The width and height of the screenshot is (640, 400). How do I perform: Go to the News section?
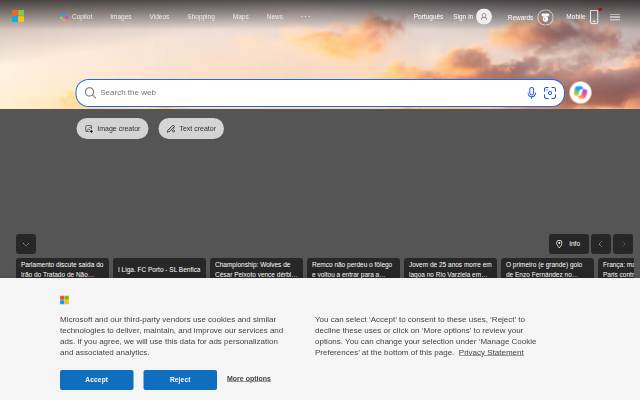[275, 17]
